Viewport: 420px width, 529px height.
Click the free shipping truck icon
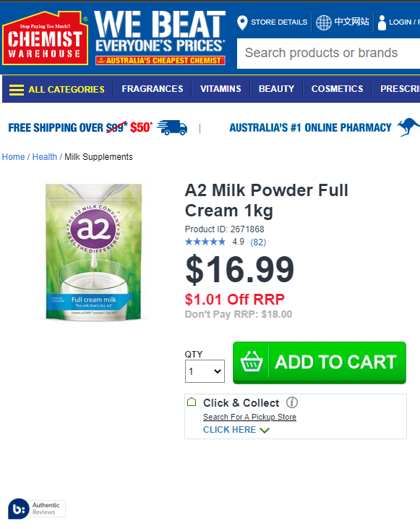point(172,127)
